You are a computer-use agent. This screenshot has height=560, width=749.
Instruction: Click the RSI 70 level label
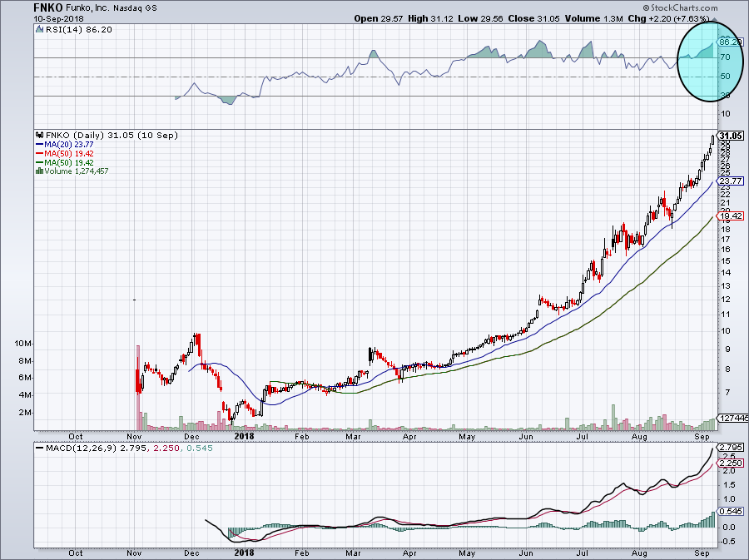click(725, 57)
